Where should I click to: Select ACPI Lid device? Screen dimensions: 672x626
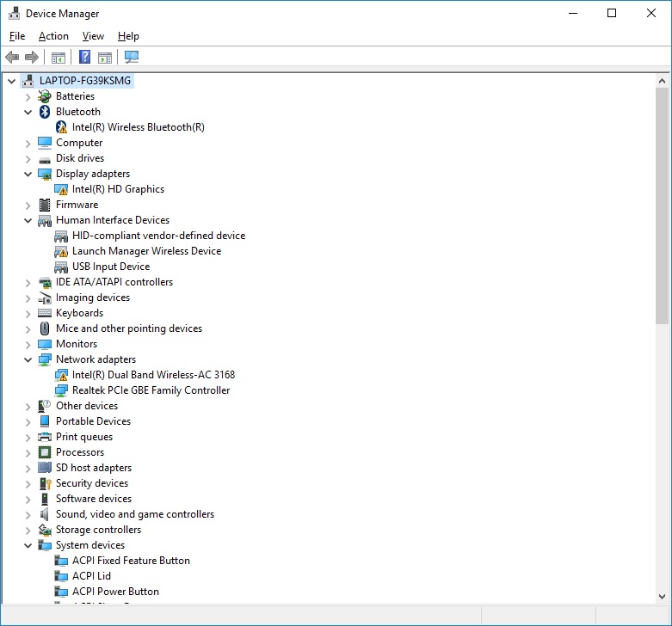91,576
